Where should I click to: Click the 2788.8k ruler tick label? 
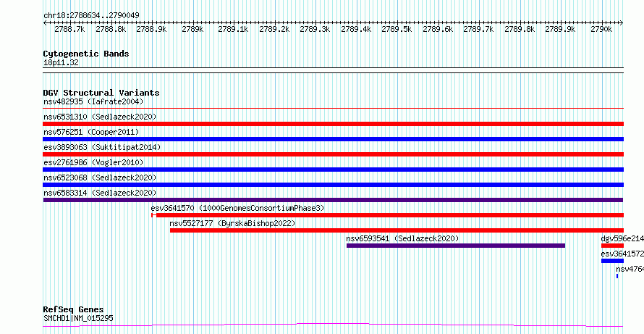(111, 30)
